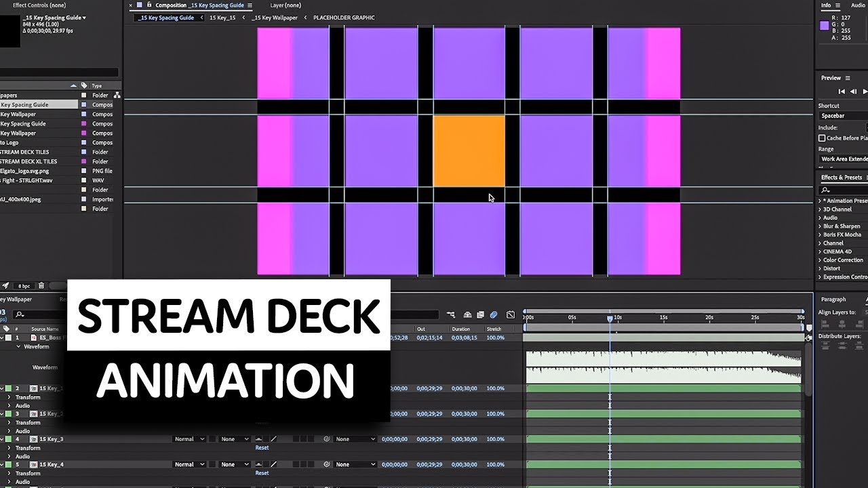
Task: Click the label tag icon in Project header
Action: [84, 85]
